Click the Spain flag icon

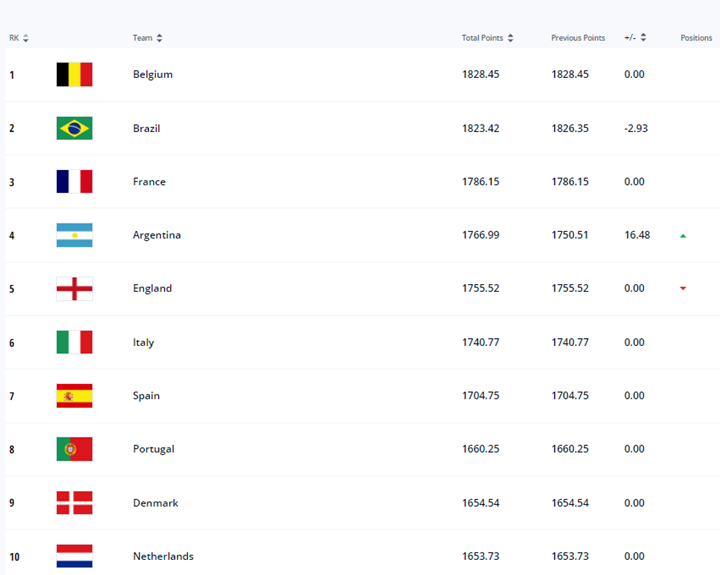point(74,396)
